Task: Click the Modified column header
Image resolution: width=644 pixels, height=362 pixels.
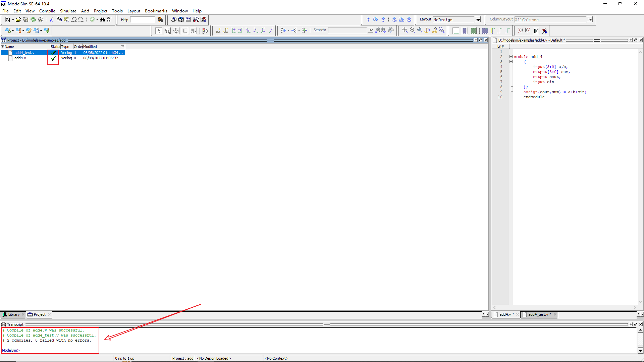Action: click(x=104, y=47)
